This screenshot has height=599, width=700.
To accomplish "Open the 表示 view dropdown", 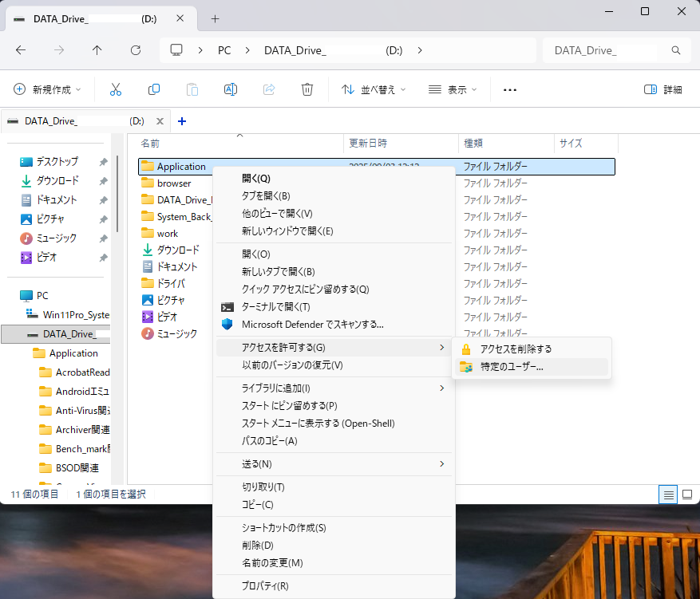I will (x=452, y=89).
